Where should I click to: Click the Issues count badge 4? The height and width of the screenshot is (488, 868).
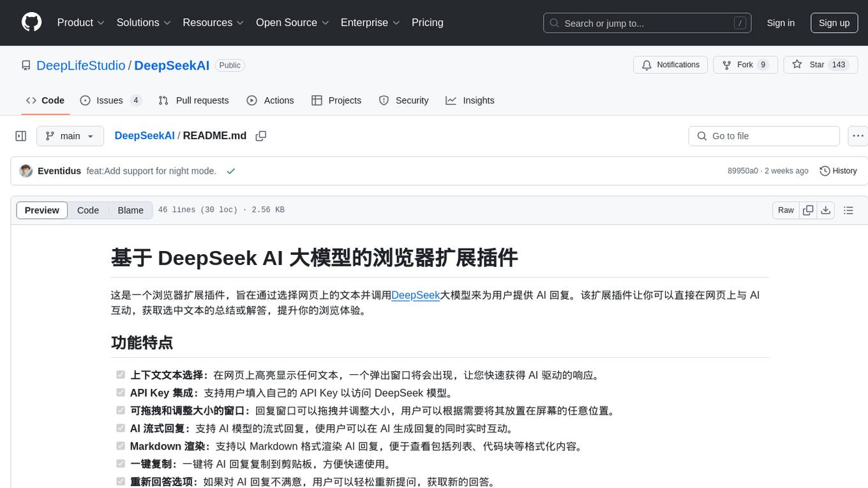[135, 100]
